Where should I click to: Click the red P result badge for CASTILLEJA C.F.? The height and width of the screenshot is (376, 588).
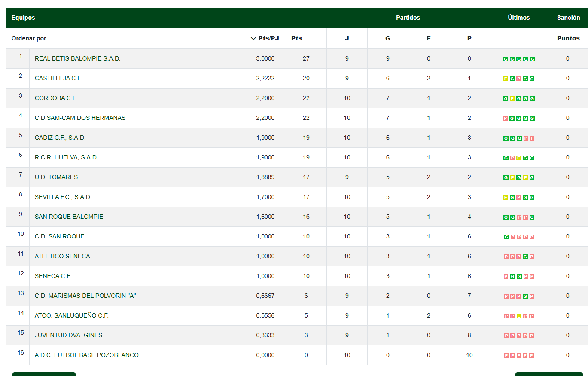point(519,79)
